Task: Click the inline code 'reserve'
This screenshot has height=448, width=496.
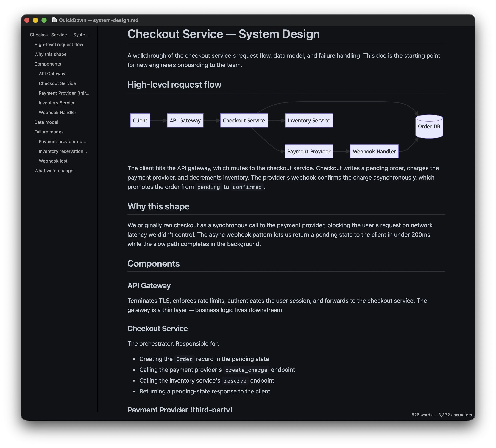Action: [235, 381]
